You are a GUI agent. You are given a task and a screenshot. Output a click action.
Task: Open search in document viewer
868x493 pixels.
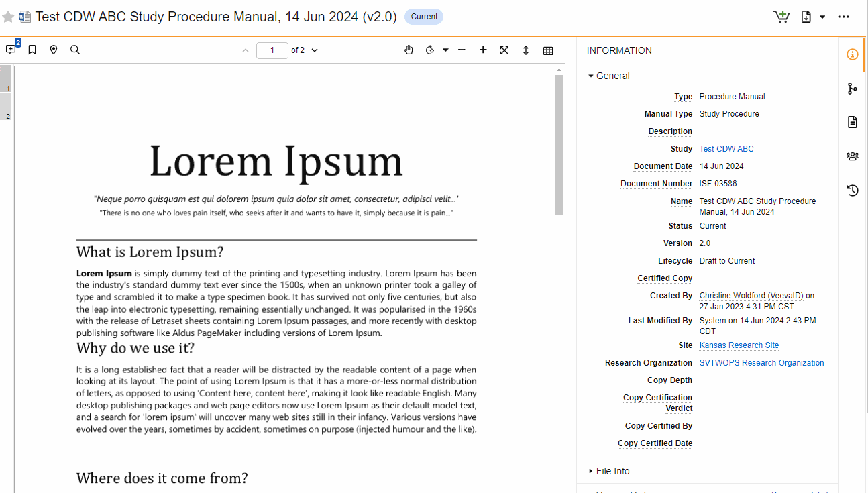point(75,50)
